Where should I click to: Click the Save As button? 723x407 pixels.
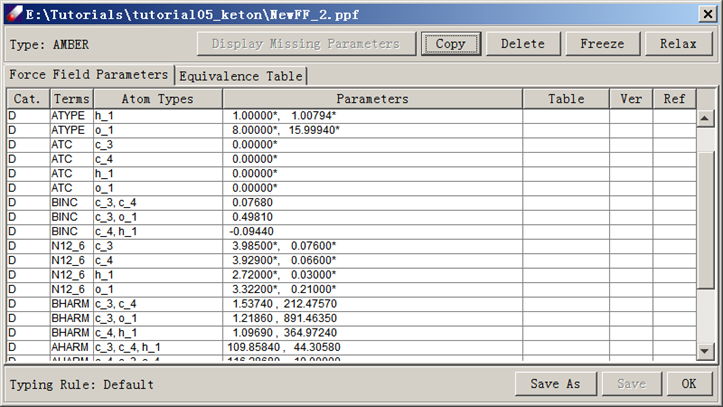click(x=556, y=383)
